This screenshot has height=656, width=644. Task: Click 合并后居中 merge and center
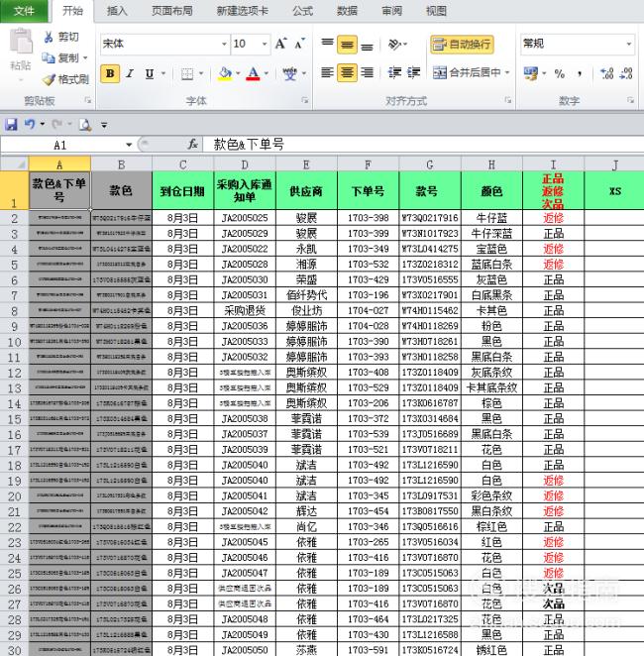point(467,72)
